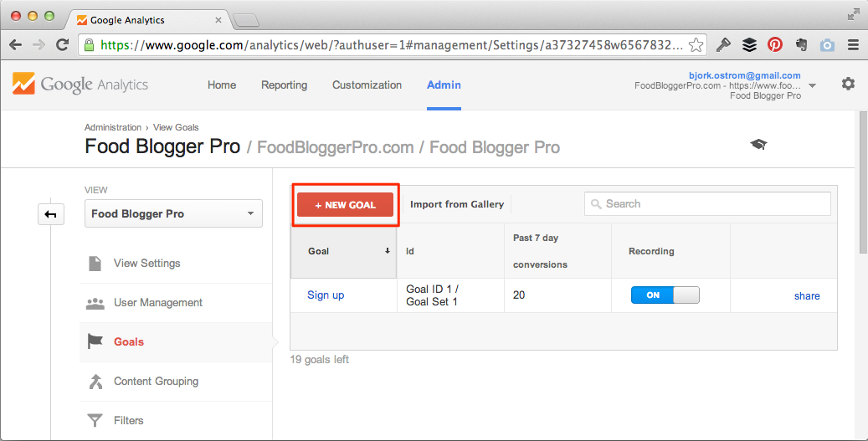Click the browser back arrow
This screenshot has width=868, height=441.
click(x=16, y=45)
